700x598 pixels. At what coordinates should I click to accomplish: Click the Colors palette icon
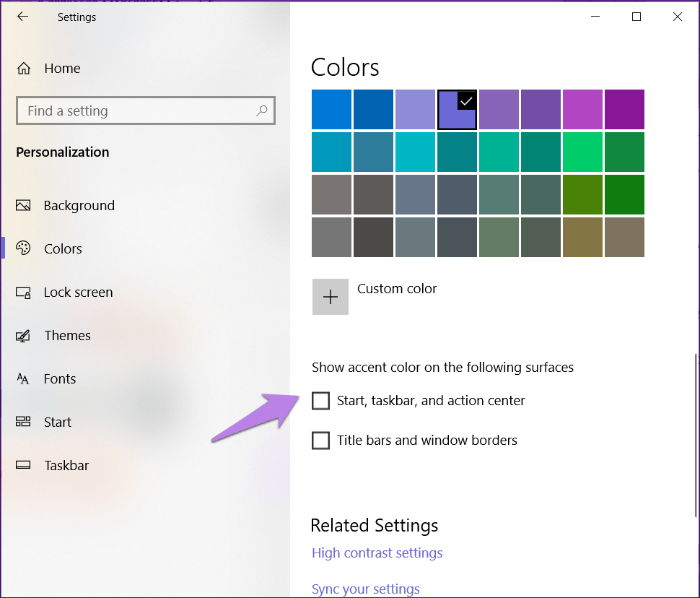point(23,248)
